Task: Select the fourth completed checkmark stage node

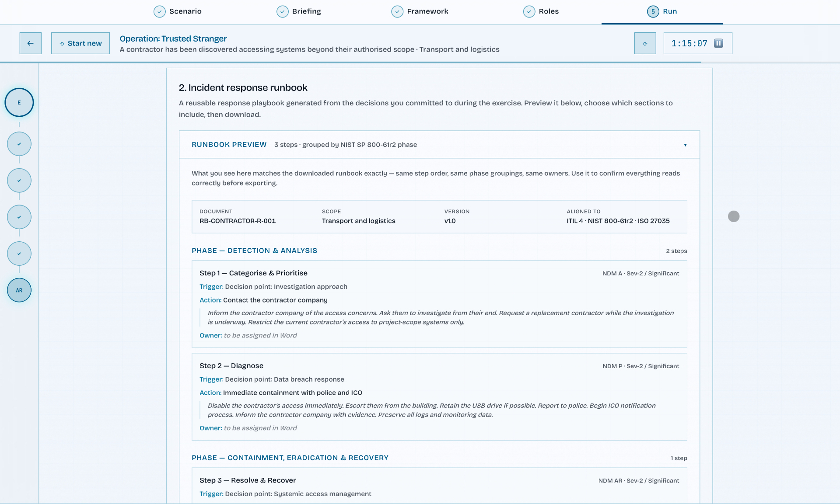Action: (x=19, y=254)
